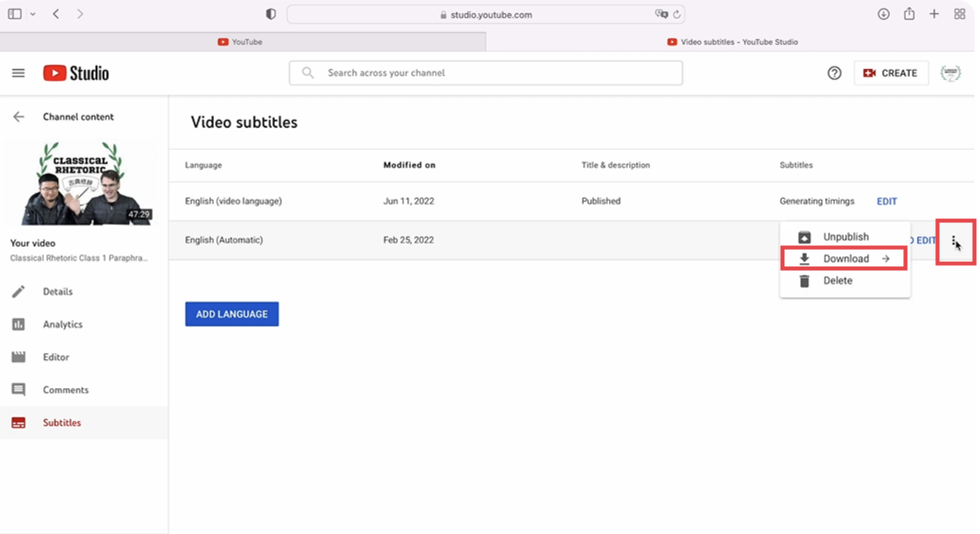980x534 pixels.
Task: Click the Feb 25, 2022 date
Action: coord(409,240)
